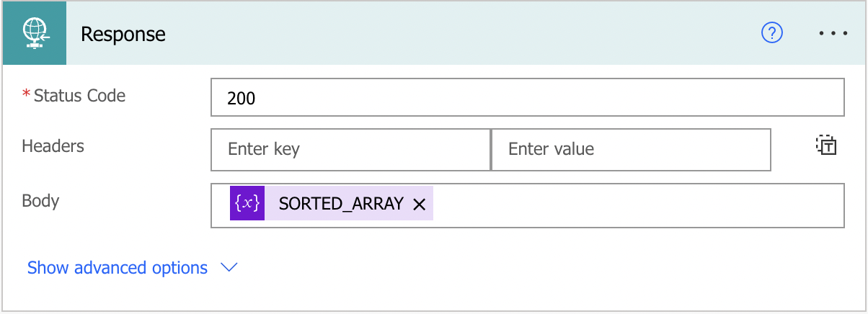
Task: Click the Response title text
Action: click(x=123, y=34)
